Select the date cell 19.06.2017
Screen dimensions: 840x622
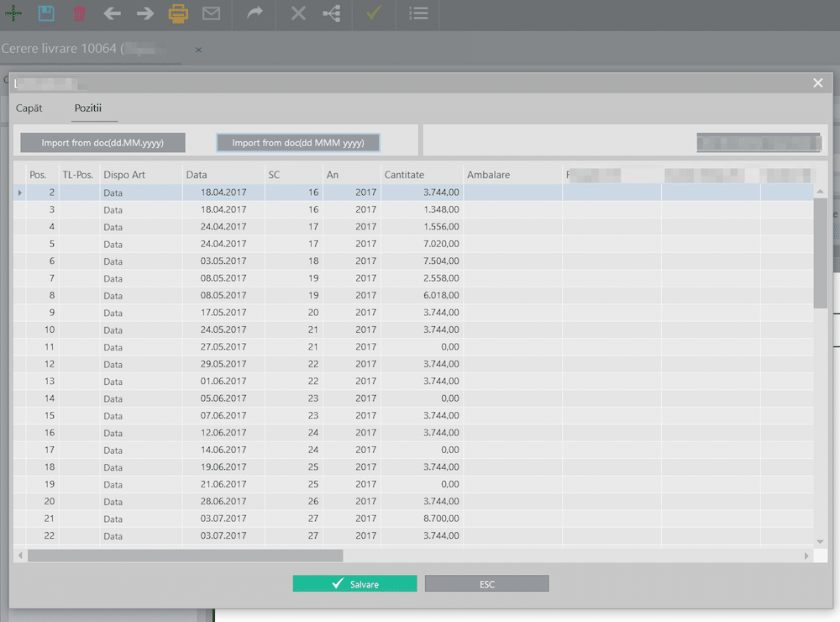coord(224,467)
